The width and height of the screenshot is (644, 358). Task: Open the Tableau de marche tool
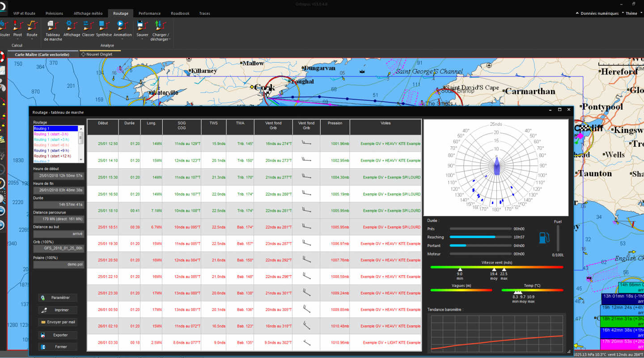click(53, 28)
